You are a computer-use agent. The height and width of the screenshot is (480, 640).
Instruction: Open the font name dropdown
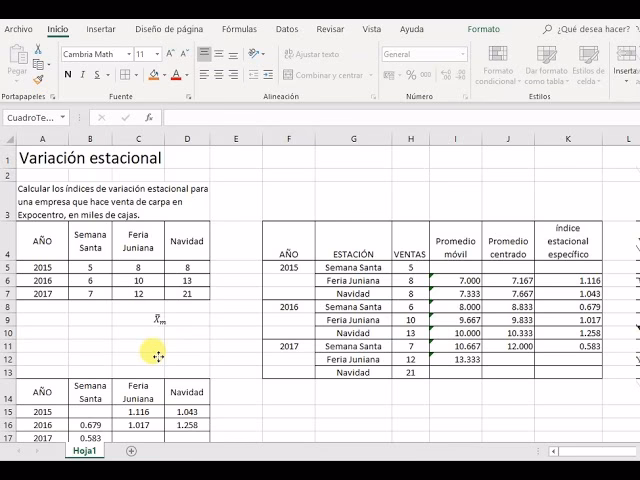tap(129, 54)
